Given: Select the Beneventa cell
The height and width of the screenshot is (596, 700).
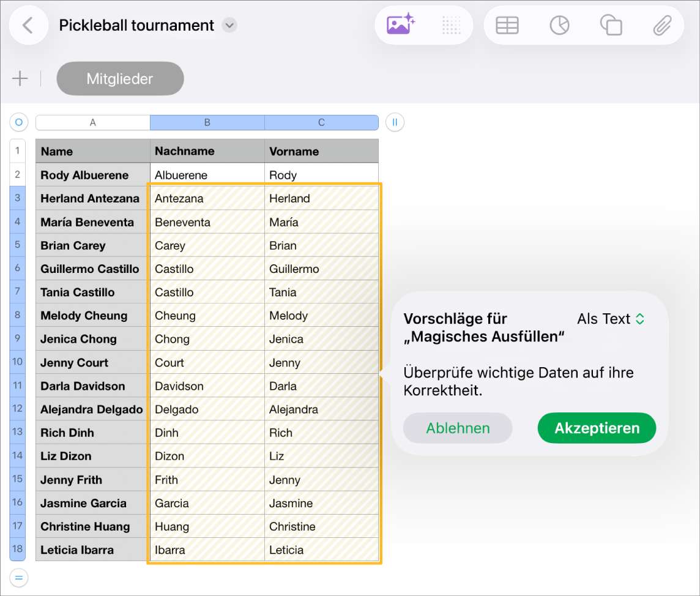Looking at the screenshot, I should (x=207, y=222).
